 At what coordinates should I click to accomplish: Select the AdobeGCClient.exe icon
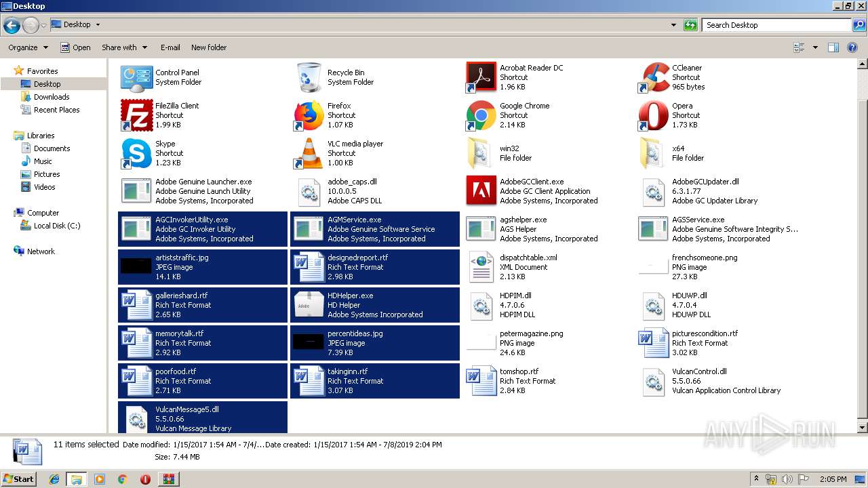481,191
